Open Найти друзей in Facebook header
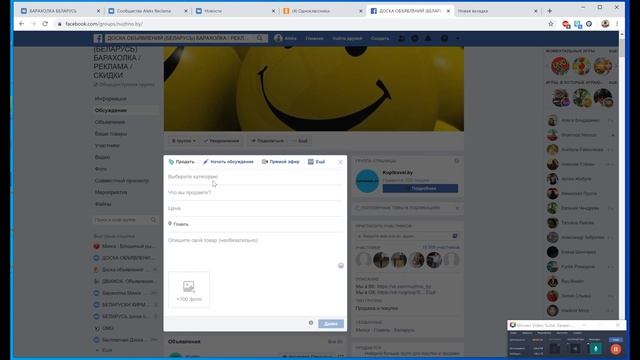Image resolution: width=640 pixels, height=360 pixels. coord(347,38)
